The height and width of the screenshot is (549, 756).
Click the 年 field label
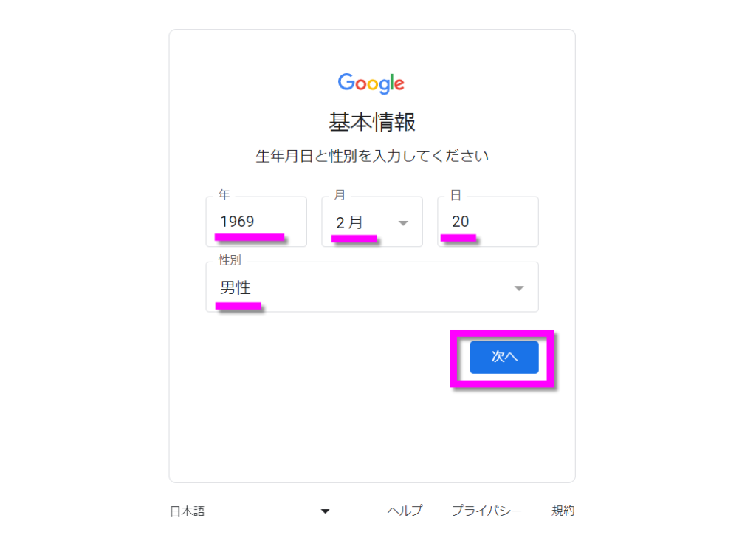tap(224, 194)
